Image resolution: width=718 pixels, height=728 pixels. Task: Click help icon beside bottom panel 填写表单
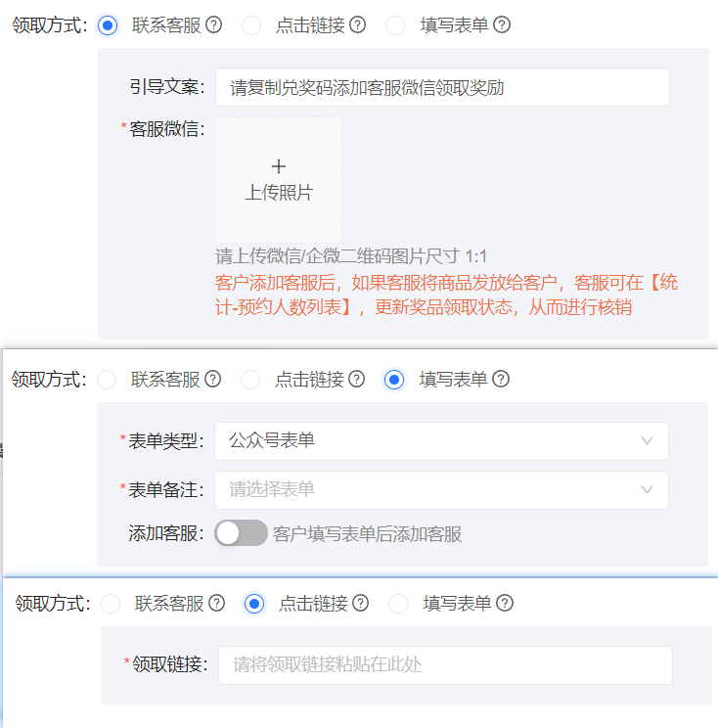(505, 603)
